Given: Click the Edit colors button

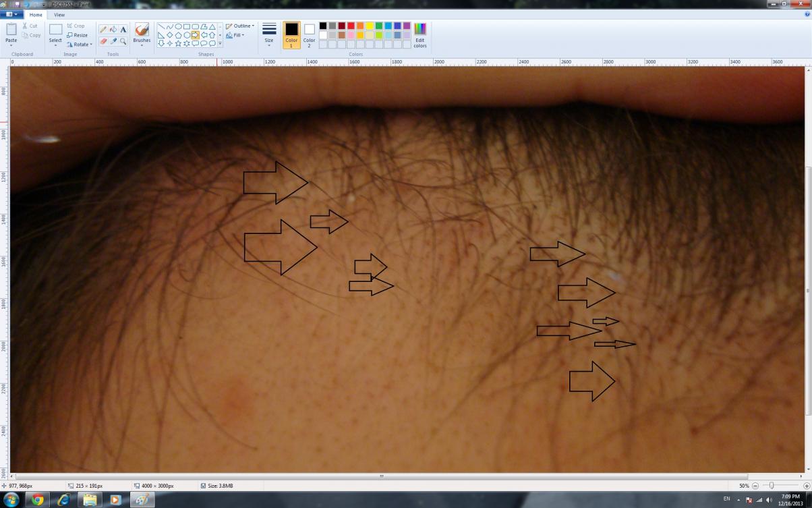Looking at the screenshot, I should [420, 34].
